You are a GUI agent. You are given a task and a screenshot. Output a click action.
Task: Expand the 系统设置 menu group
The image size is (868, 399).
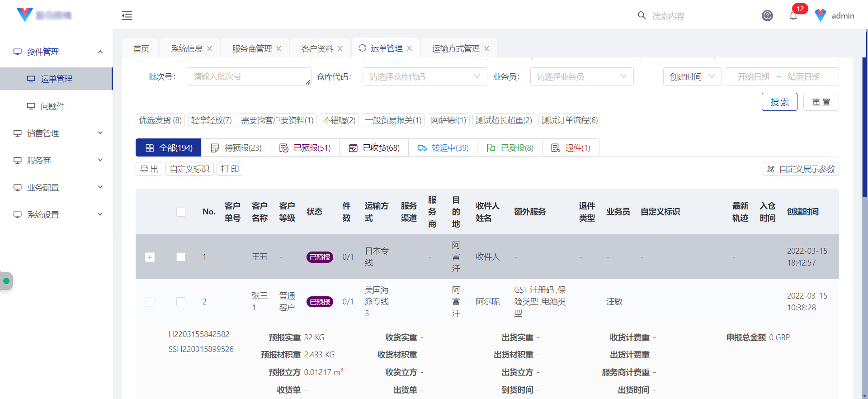pyautogui.click(x=100, y=214)
